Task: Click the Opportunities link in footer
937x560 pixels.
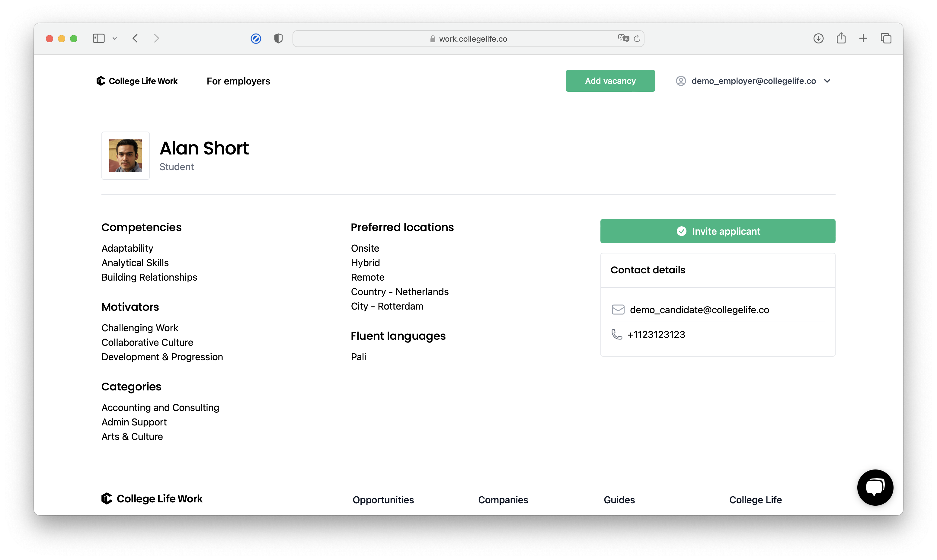Action: pos(383,499)
